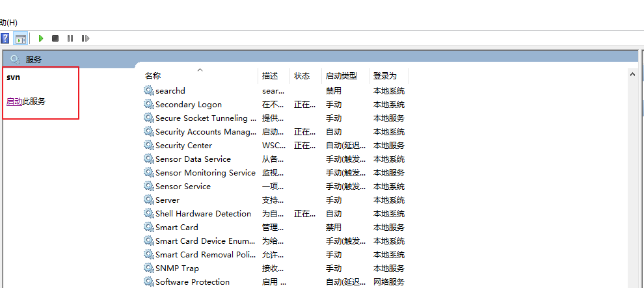Select the Secondary Logon service row
The image size is (644, 288).
pyautogui.click(x=188, y=104)
